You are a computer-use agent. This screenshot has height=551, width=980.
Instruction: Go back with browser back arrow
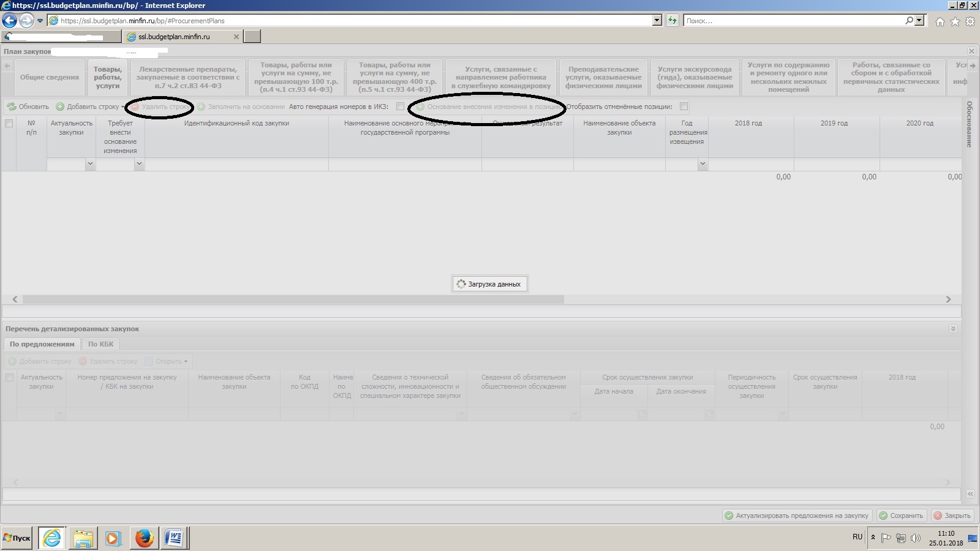click(9, 21)
